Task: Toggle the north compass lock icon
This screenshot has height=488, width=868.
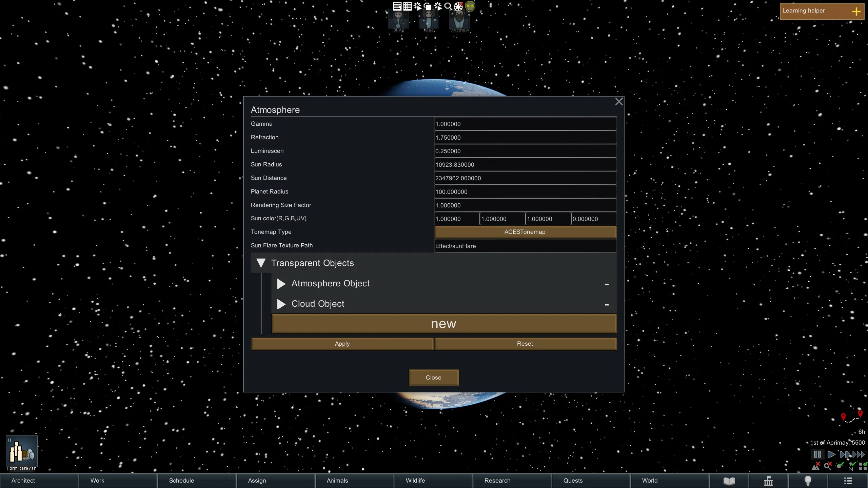Action: (x=851, y=466)
